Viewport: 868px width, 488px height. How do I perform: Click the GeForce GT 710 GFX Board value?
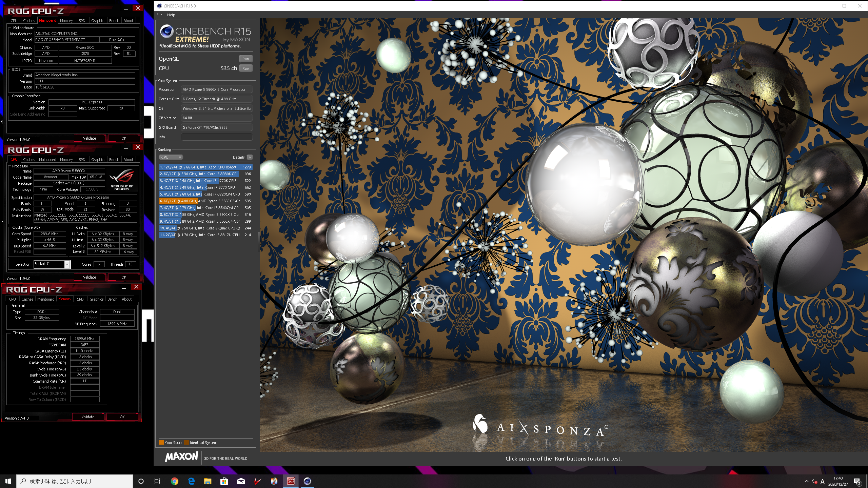217,127
